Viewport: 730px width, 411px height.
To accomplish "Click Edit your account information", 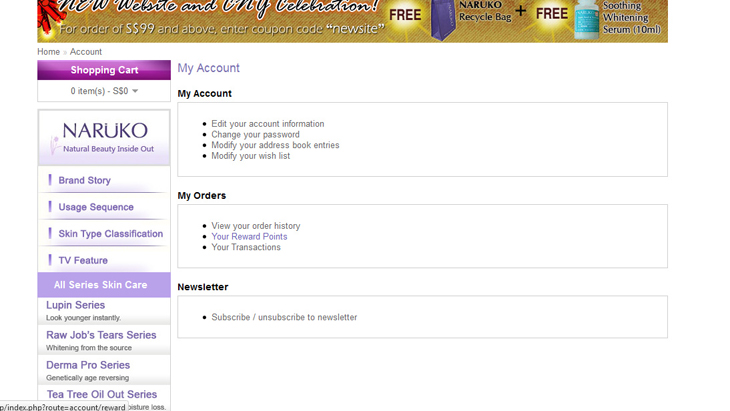I will (268, 124).
